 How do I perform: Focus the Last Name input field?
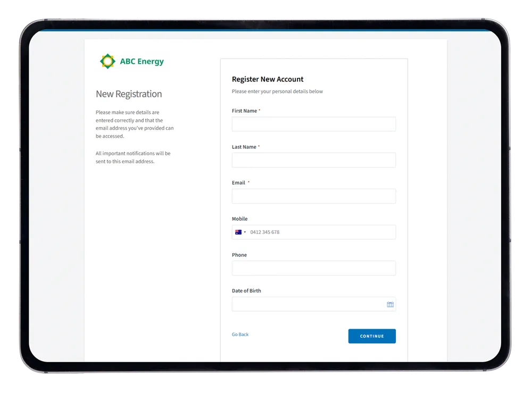click(314, 160)
